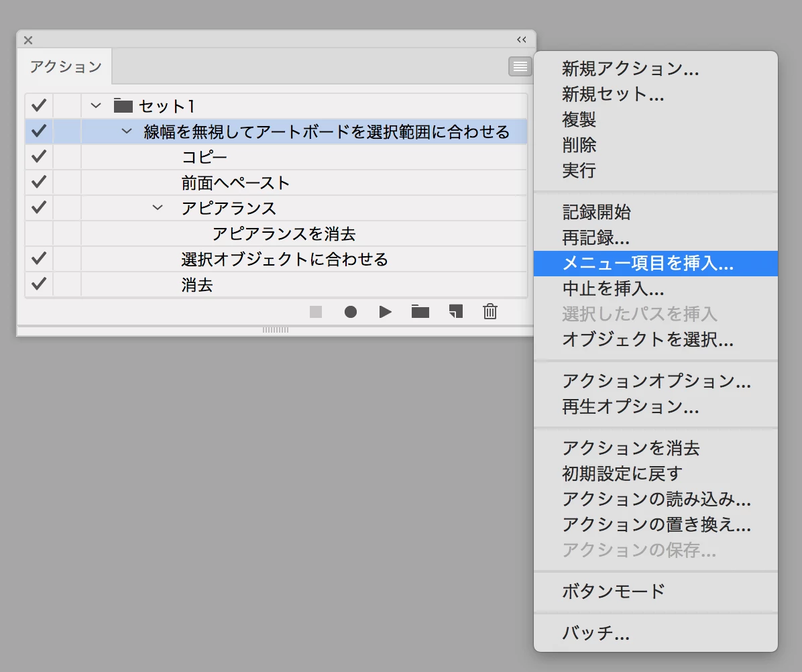Toggle the checkmark for 線幅を無視してアートボード action

(39, 131)
